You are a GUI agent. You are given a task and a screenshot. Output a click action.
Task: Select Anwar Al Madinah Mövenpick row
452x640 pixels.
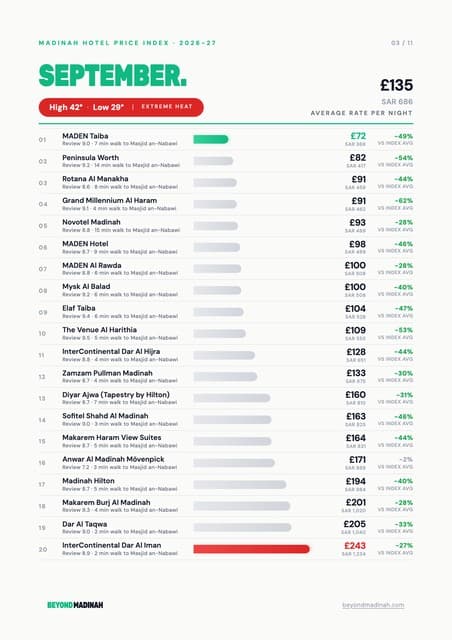(x=226, y=463)
